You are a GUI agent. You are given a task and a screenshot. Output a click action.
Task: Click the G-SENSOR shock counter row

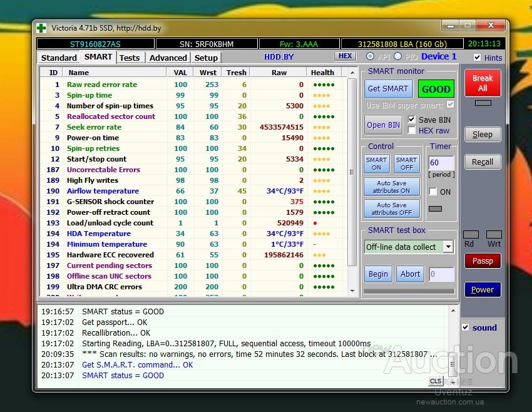click(193, 202)
